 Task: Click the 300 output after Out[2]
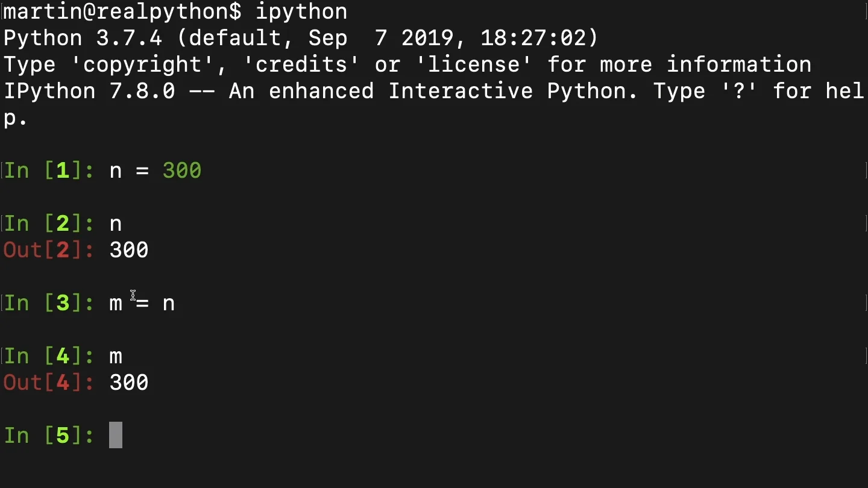(x=129, y=250)
